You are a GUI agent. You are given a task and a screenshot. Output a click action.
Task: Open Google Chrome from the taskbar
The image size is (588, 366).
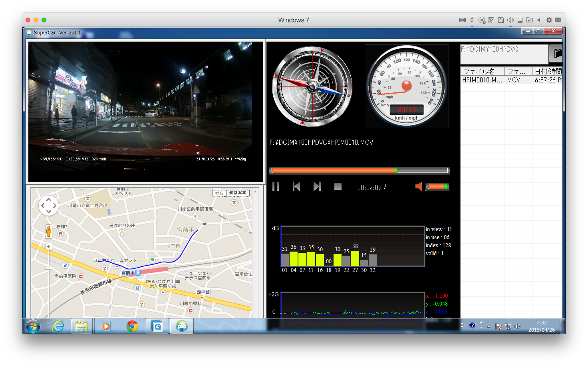132,326
